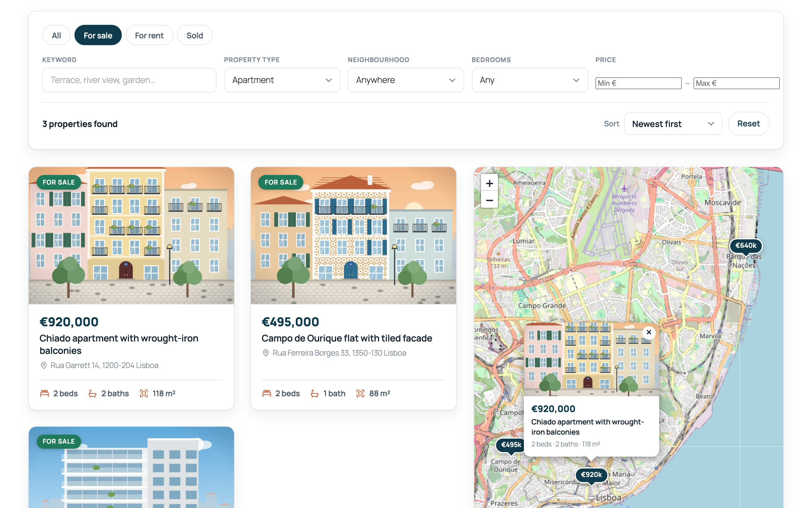The height and width of the screenshot is (508, 812).
Task: Click the €920,000 price on Chiado card
Action: coord(69,322)
